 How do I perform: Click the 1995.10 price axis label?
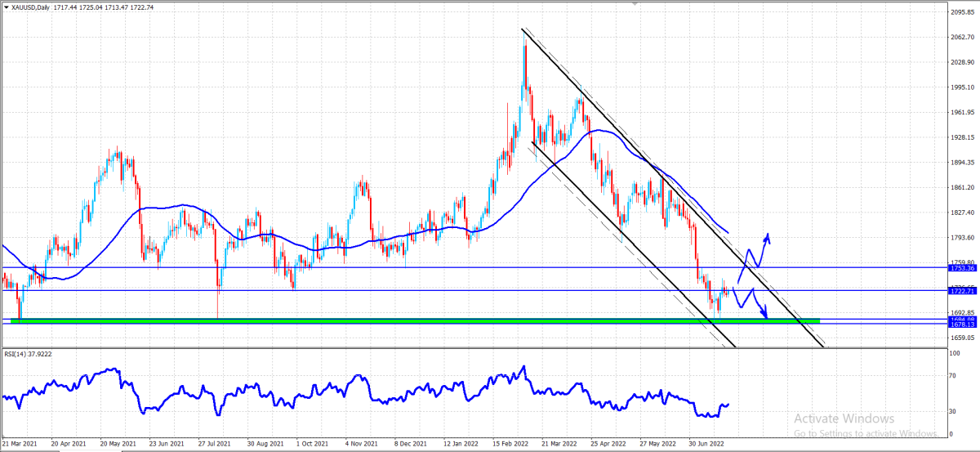963,87
